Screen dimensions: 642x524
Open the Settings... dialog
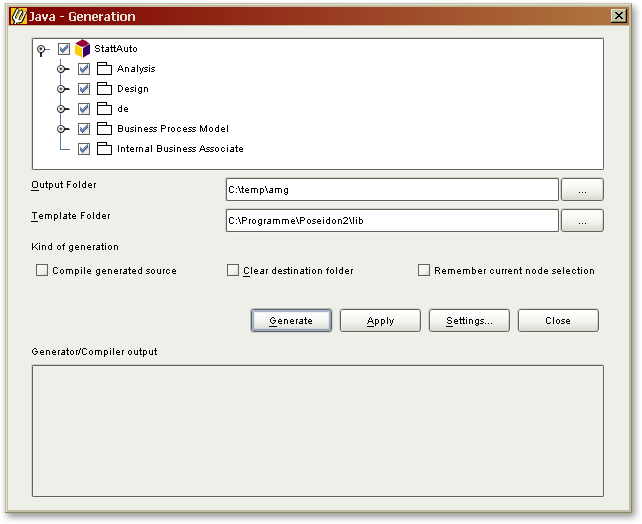tap(469, 321)
